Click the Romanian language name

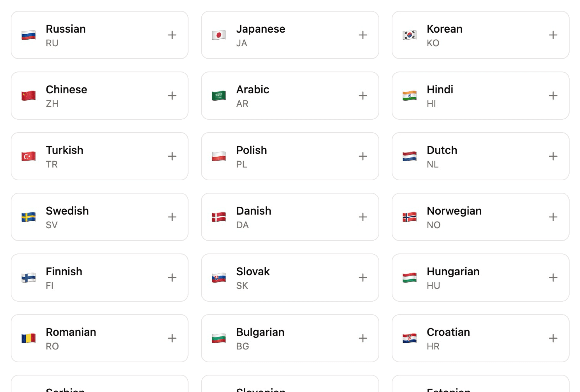pyautogui.click(x=71, y=332)
